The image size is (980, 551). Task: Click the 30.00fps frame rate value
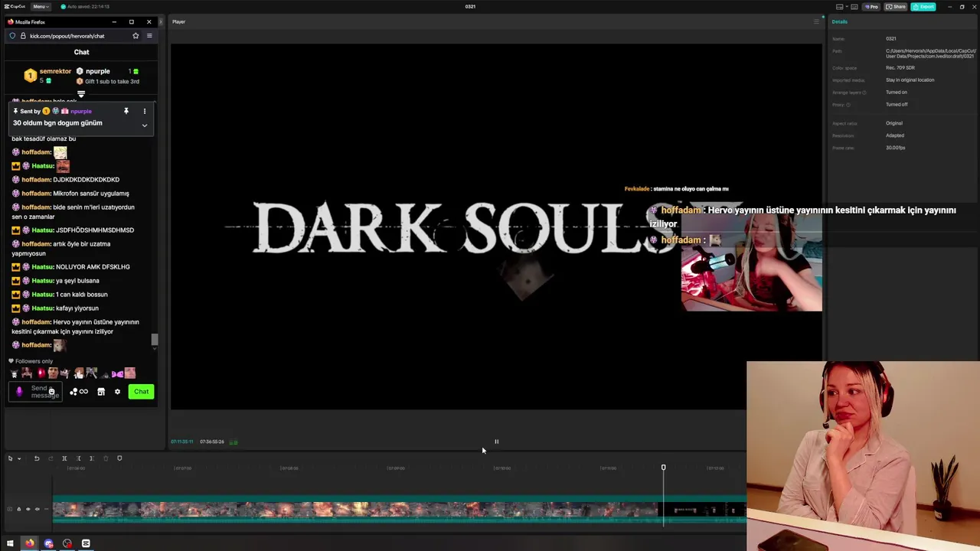point(895,148)
